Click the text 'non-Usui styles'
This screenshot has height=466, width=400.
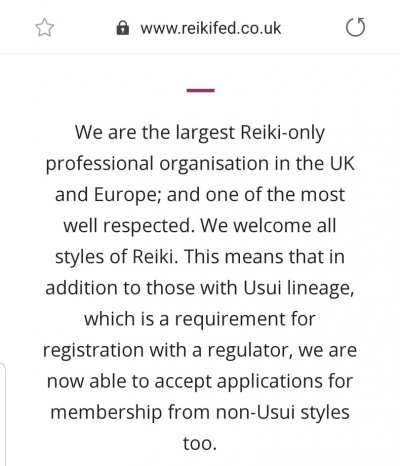coord(283,413)
